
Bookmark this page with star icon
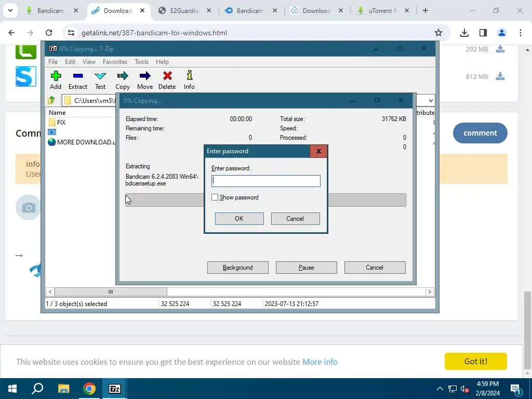438,33
